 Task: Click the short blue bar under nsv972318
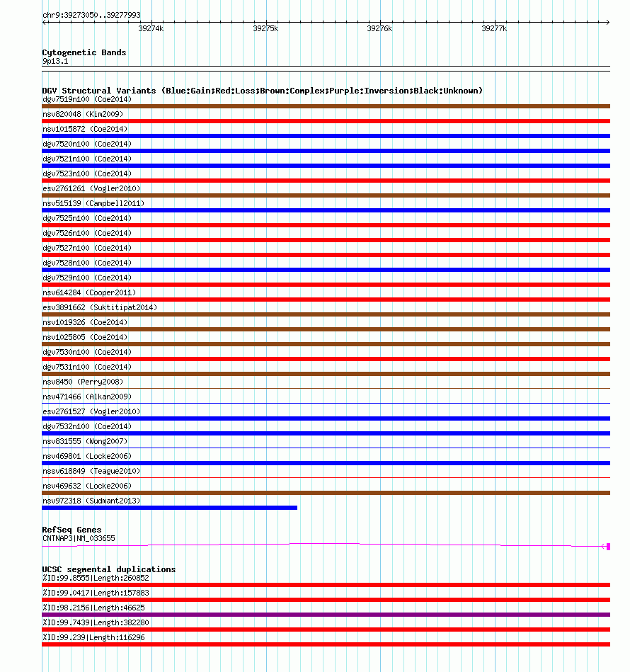(x=170, y=508)
